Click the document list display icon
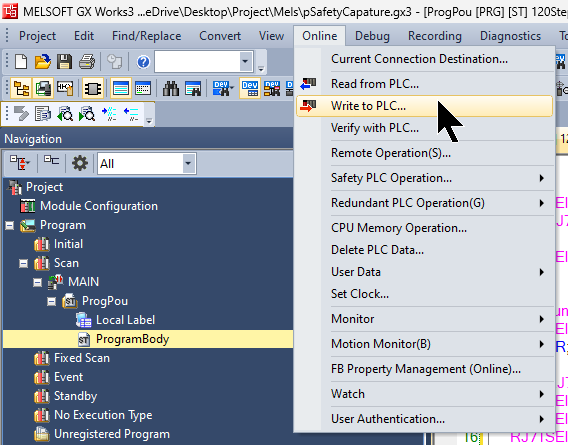 (x=43, y=114)
